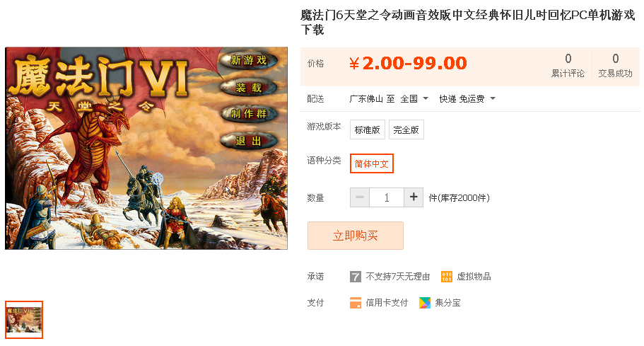The width and height of the screenshot is (644, 346).
Task: Click the 集分宝 colorful icon
Action: click(425, 303)
